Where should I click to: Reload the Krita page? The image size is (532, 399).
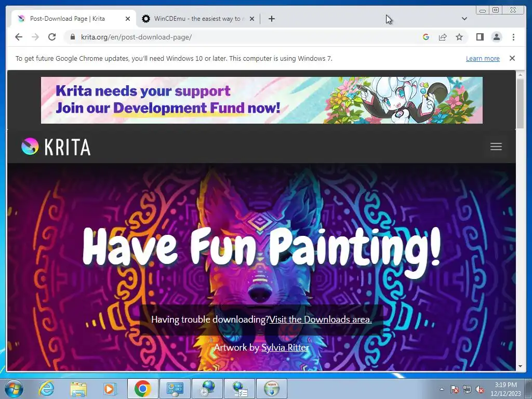click(x=52, y=37)
